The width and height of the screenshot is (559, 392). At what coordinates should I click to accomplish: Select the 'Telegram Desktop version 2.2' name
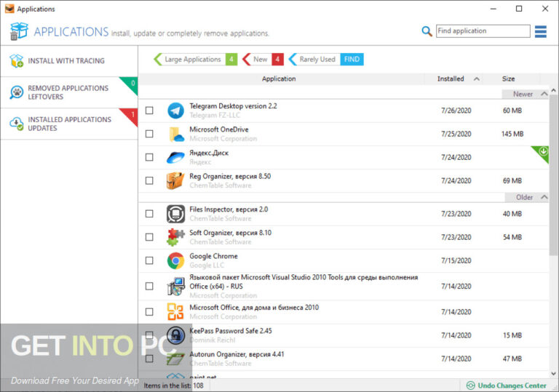click(233, 106)
